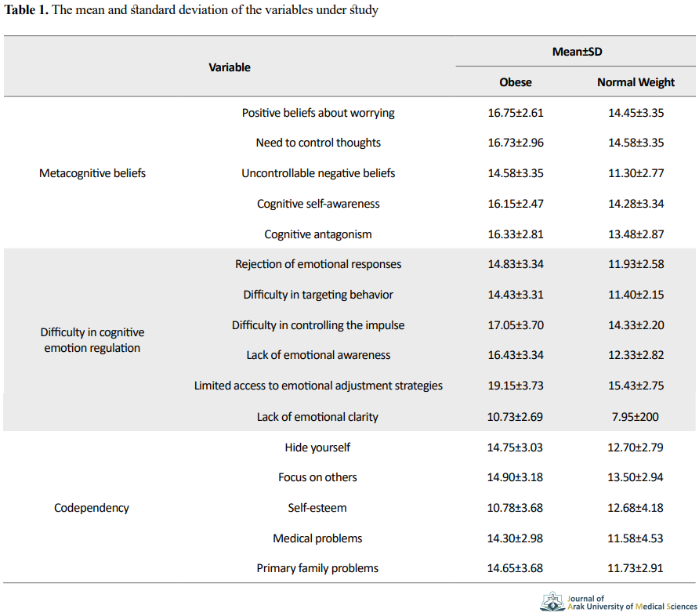Click the Journal of Arak University text
The height and width of the screenshot is (616, 699).
point(632,603)
